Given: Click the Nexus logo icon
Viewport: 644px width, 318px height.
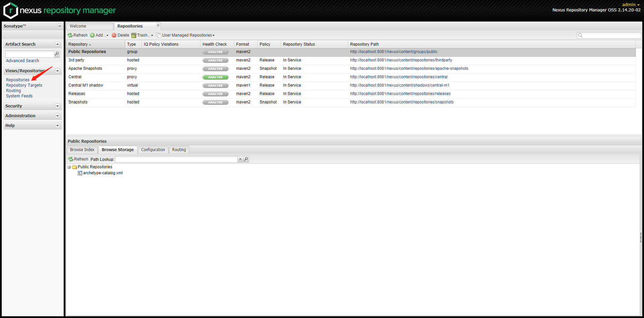Looking at the screenshot, I should (x=10, y=10).
